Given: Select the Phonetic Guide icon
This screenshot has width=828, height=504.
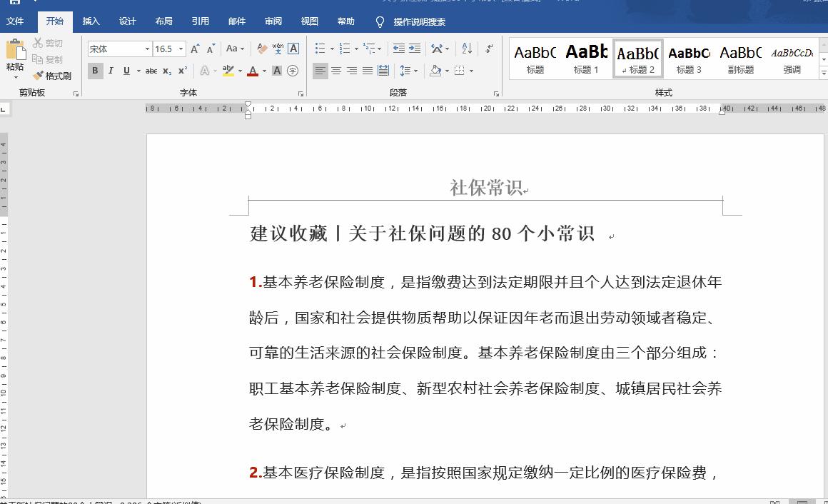Looking at the screenshot, I should (278, 48).
